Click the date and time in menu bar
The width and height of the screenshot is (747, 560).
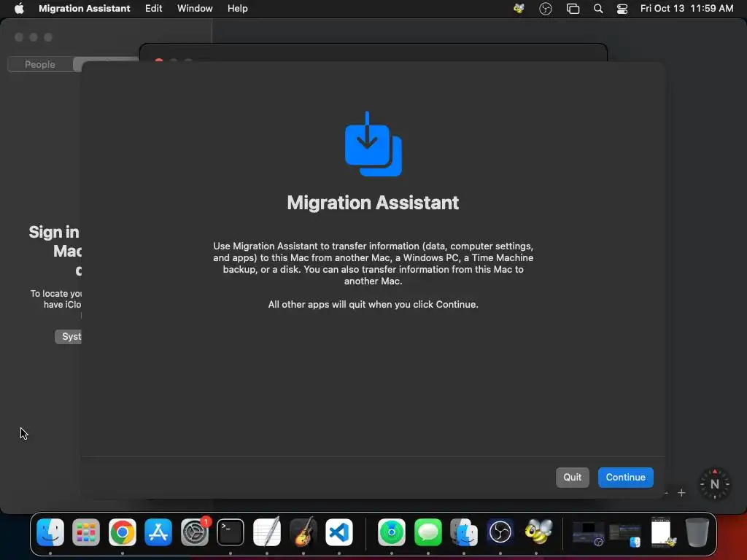(686, 8)
